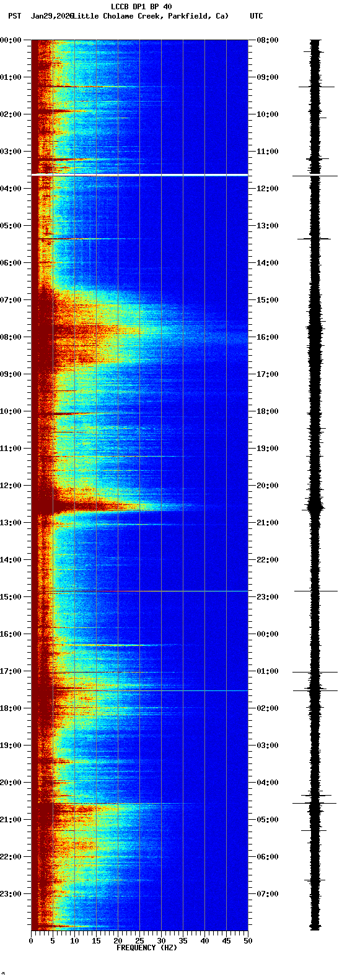Click the '5' frequency axis tick label
The height and width of the screenshot is (980, 342).
pos(53,941)
